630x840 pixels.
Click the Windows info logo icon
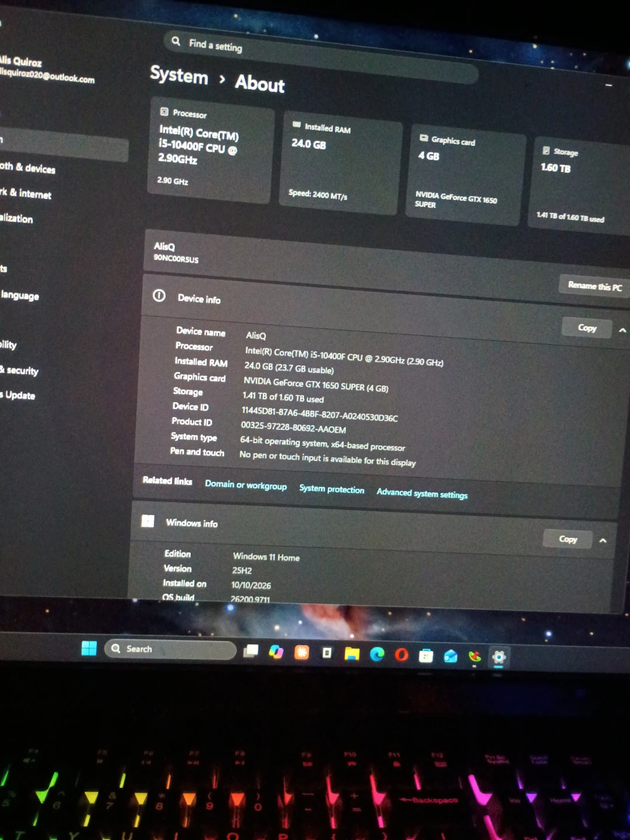(148, 521)
